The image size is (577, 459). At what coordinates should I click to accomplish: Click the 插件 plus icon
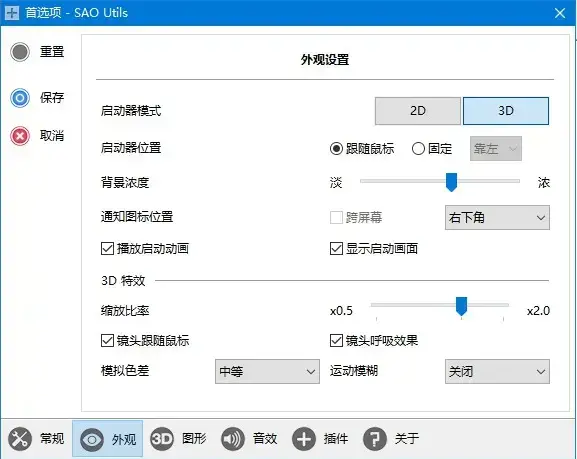click(304, 439)
